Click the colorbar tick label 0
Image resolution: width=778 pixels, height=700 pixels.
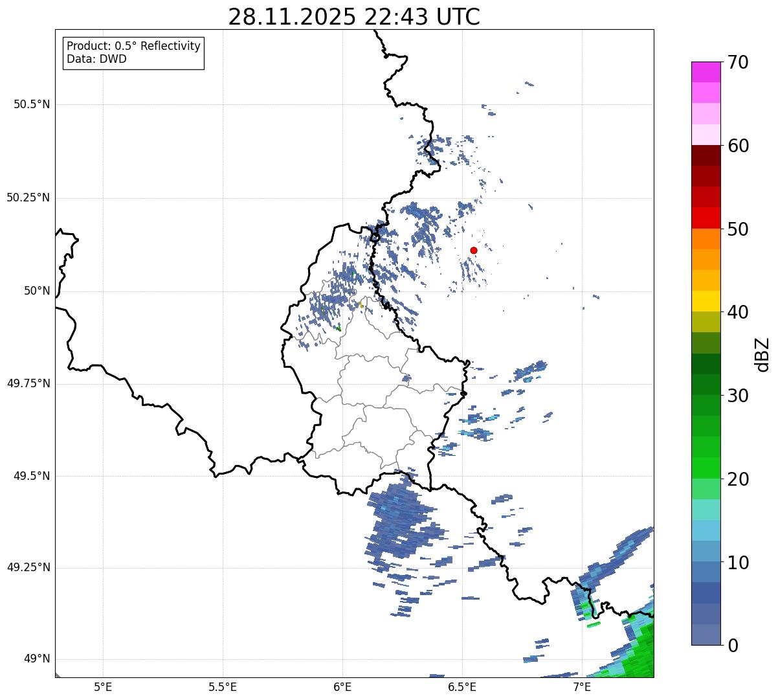click(732, 646)
